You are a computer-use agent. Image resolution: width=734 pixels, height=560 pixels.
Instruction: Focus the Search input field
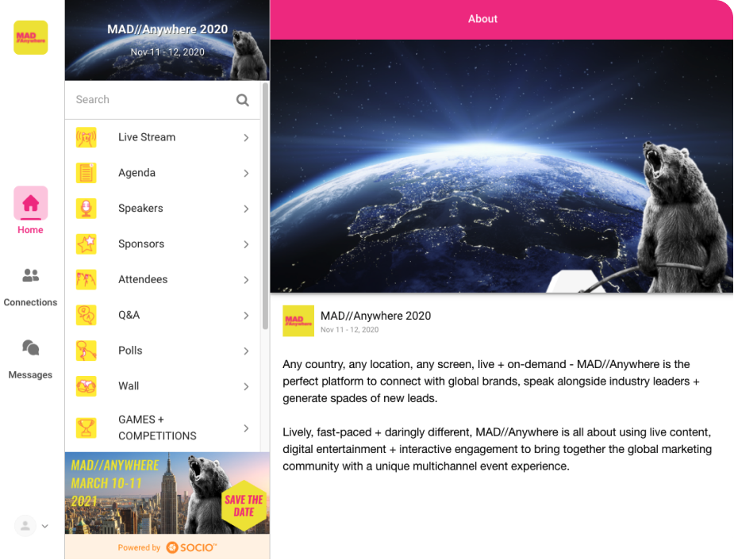pos(163,100)
